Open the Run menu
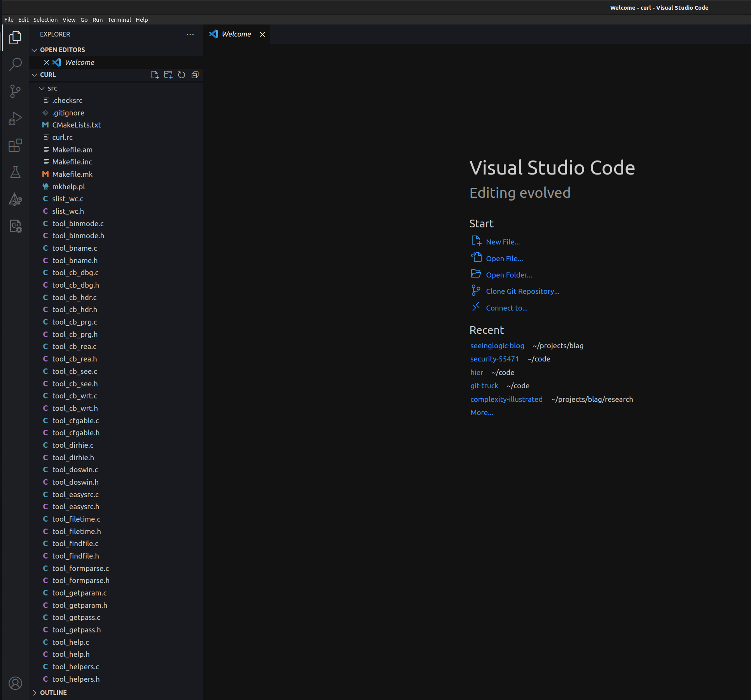751x700 pixels. pos(98,19)
